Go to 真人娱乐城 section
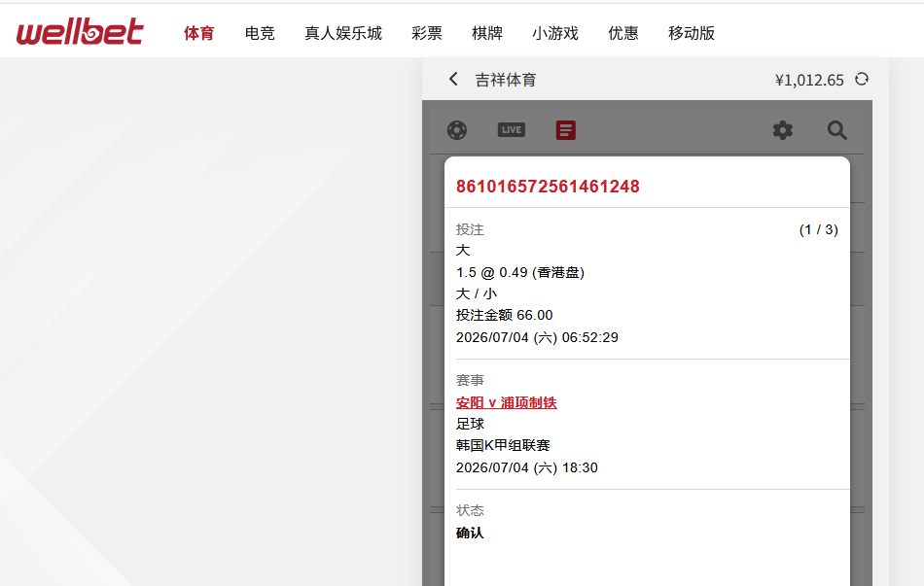Viewport: 924px width, 586px height. click(343, 33)
